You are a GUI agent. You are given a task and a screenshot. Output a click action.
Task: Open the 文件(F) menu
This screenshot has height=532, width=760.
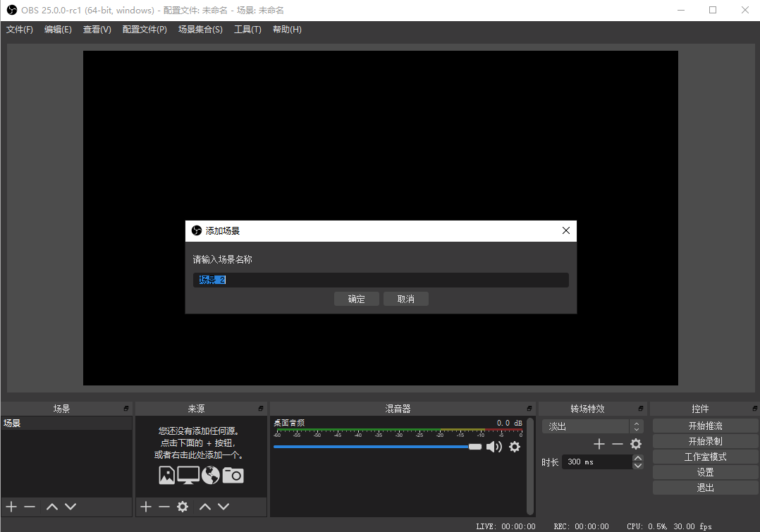pos(20,30)
